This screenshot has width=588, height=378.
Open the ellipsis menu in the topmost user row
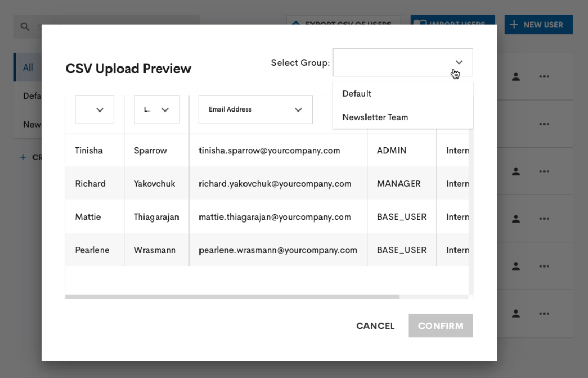click(544, 76)
